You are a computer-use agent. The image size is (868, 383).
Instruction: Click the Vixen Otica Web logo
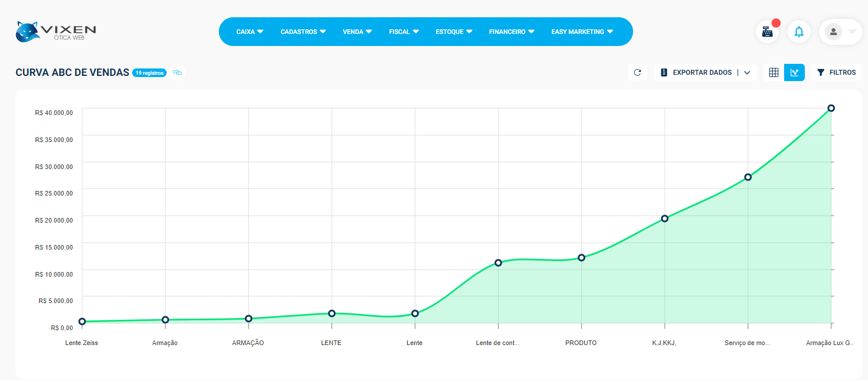pyautogui.click(x=56, y=32)
